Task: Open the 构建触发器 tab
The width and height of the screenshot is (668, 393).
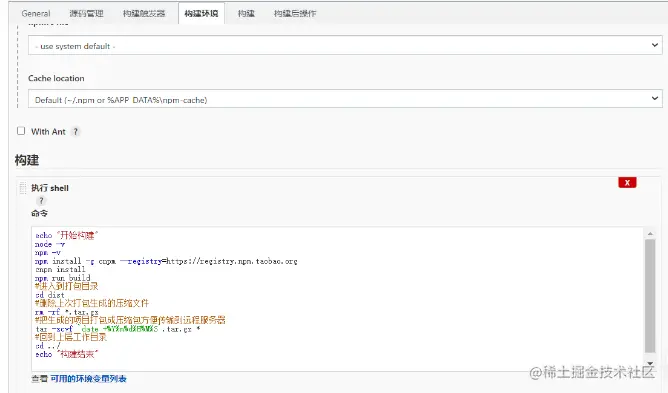Action: (x=144, y=13)
